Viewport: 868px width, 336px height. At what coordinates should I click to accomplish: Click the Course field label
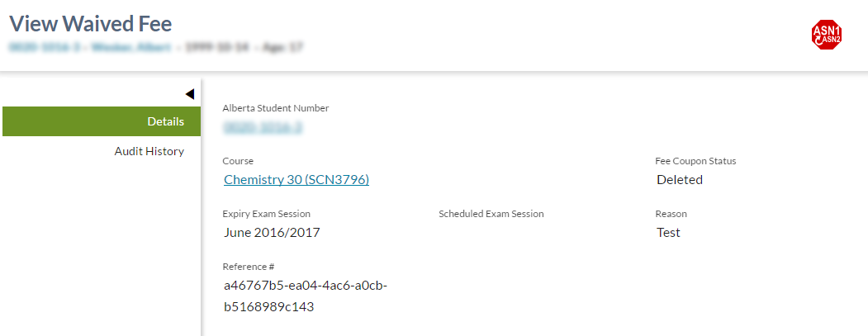point(238,161)
